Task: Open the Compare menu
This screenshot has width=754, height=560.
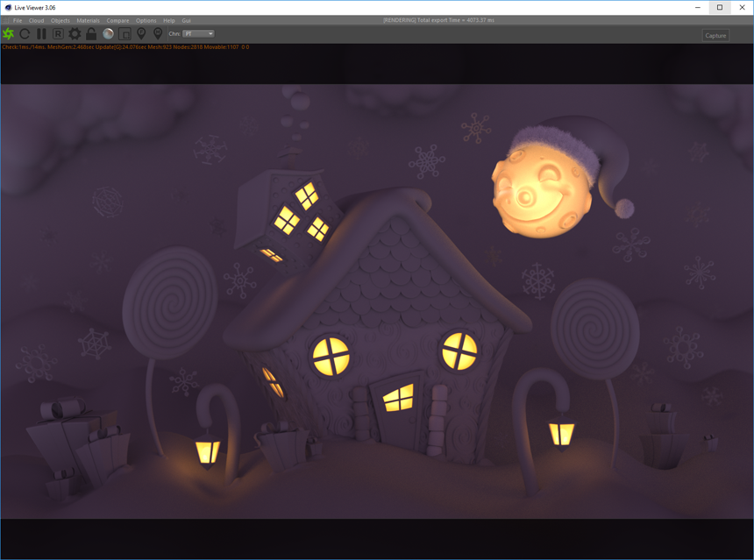Action: [x=117, y=21]
